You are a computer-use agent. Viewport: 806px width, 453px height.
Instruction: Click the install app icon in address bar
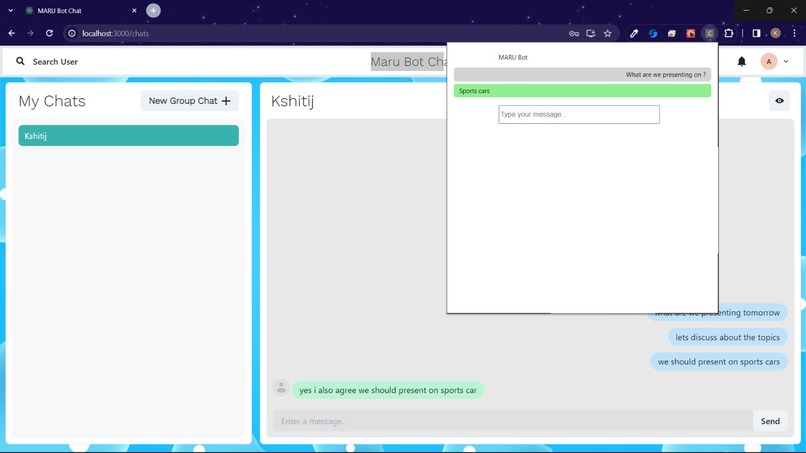click(x=591, y=33)
